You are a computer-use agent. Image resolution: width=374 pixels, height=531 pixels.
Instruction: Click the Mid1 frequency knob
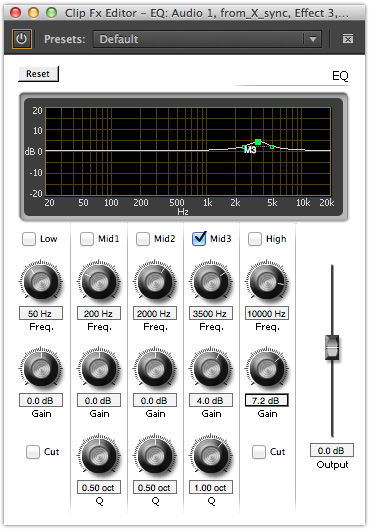click(99, 281)
